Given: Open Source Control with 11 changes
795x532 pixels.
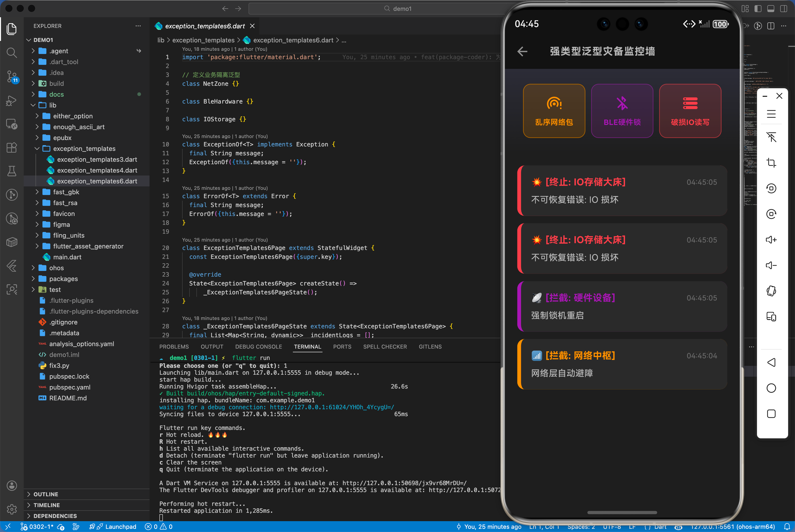Looking at the screenshot, I should tap(12, 77).
